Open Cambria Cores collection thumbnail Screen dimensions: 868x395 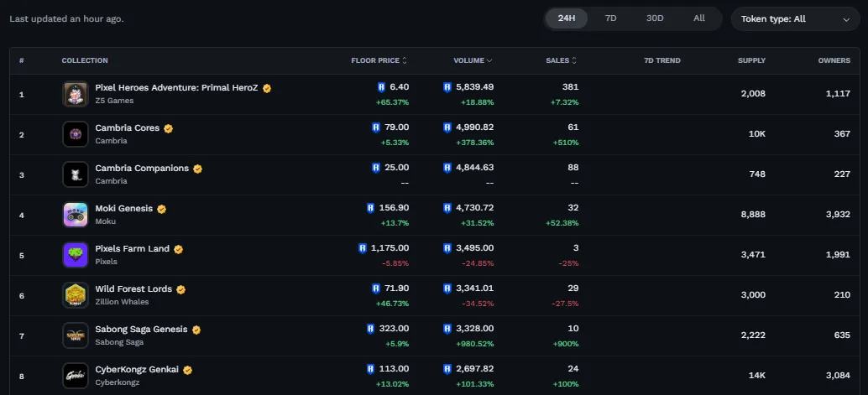point(76,134)
